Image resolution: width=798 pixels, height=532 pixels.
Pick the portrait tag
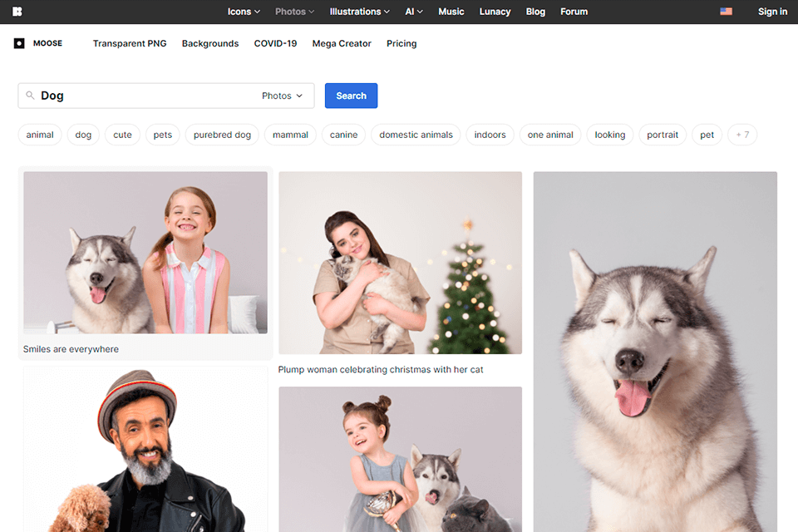663,135
